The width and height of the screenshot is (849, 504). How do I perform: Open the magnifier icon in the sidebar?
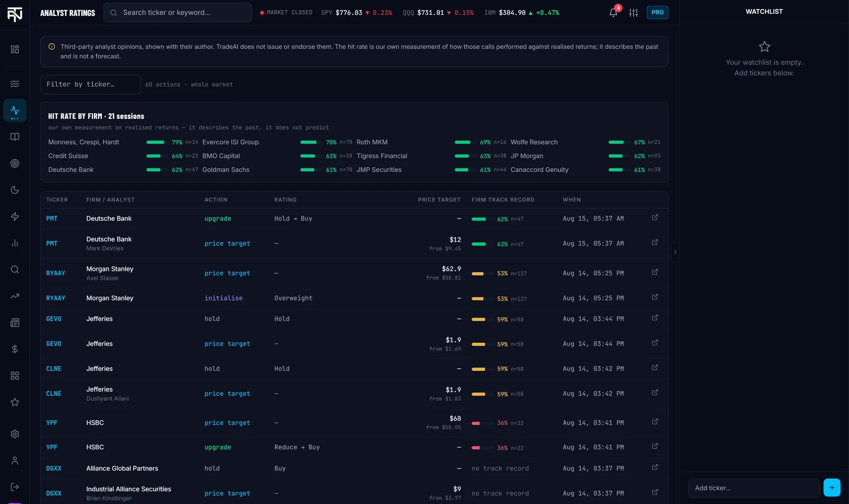(15, 270)
